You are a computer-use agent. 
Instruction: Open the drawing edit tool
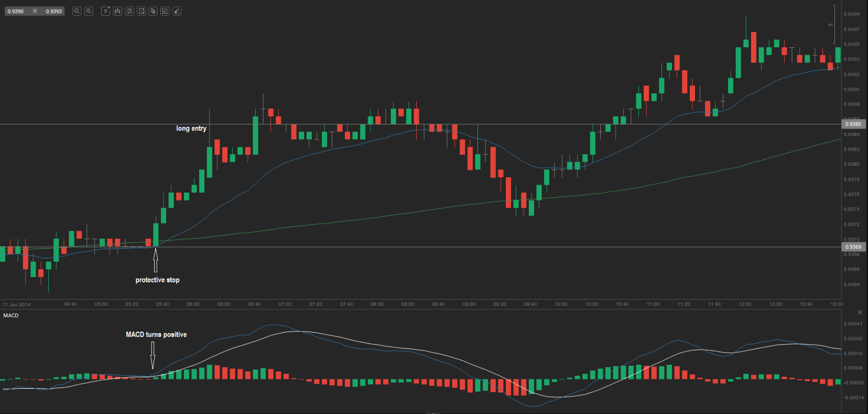[x=165, y=11]
